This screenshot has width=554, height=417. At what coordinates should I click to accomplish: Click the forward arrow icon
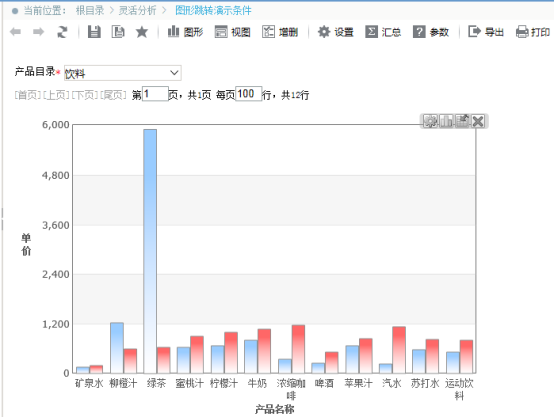[x=39, y=32]
